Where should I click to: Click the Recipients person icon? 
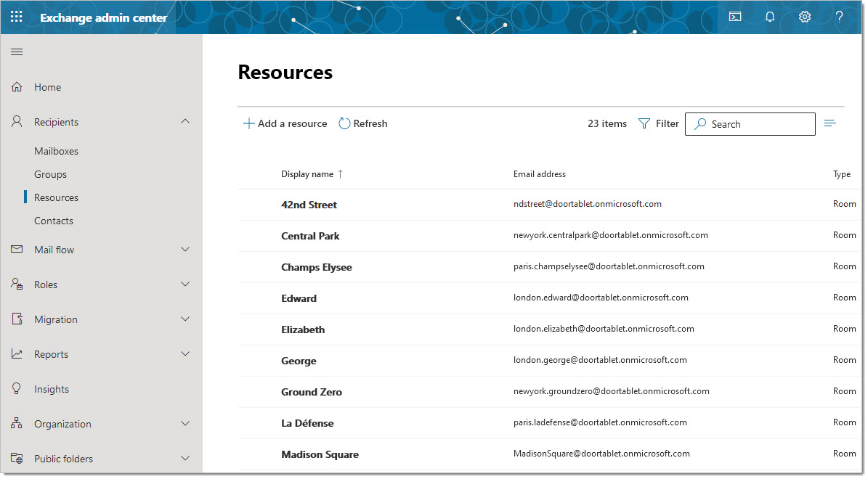click(x=17, y=122)
